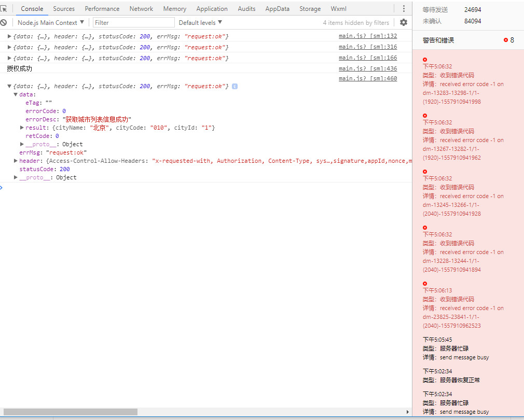Open the AppData tab
The width and height of the screenshot is (524, 420).
[277, 9]
